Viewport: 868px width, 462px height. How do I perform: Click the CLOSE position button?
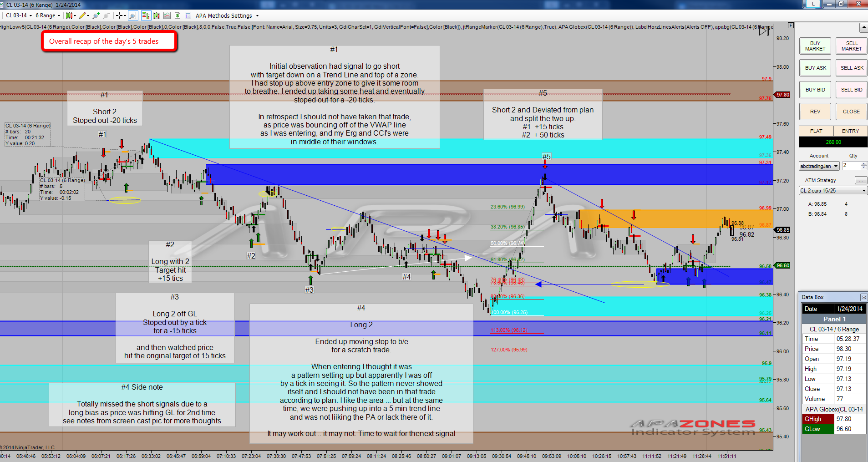tap(852, 112)
